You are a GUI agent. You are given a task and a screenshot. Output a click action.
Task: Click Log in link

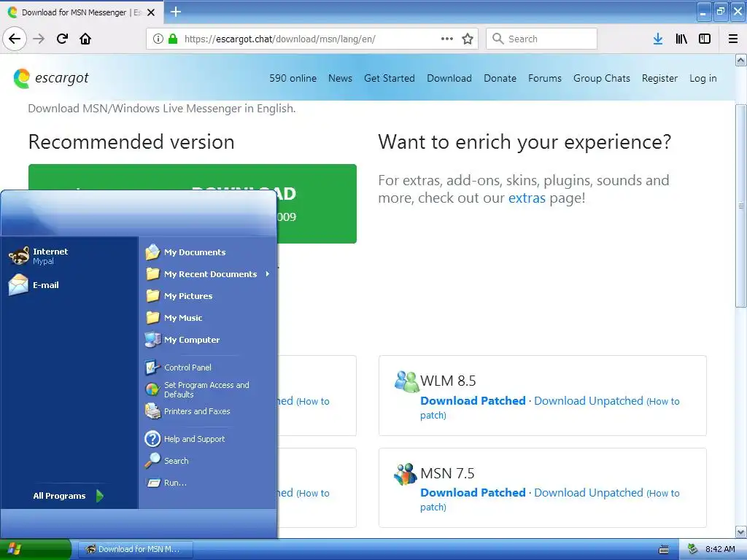click(703, 78)
